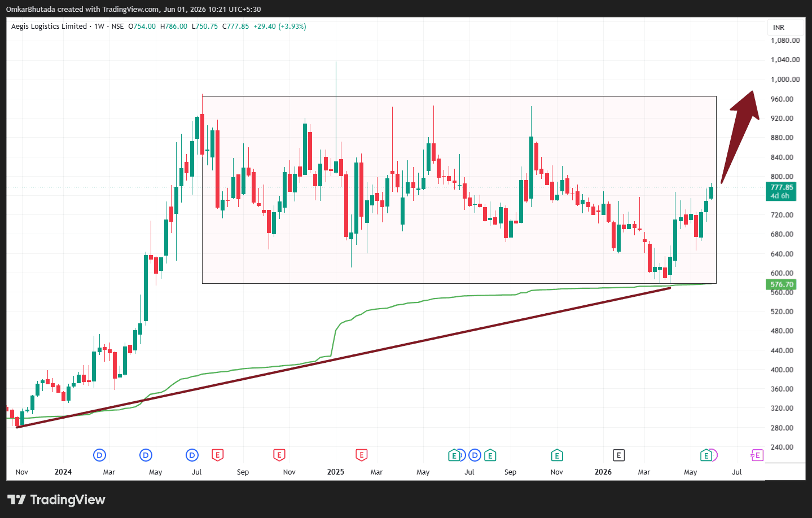Click the green 576.70 indicator price label

click(781, 284)
